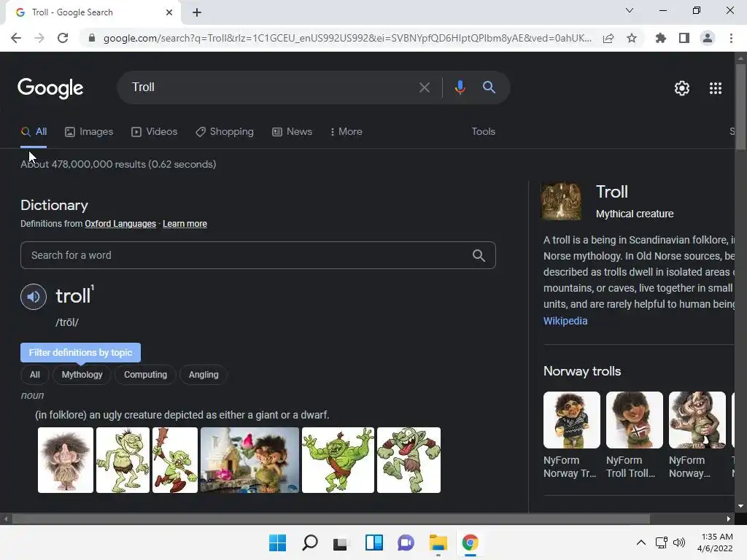Switch to the Images results tab
This screenshot has width=747, height=560.
[x=89, y=132]
